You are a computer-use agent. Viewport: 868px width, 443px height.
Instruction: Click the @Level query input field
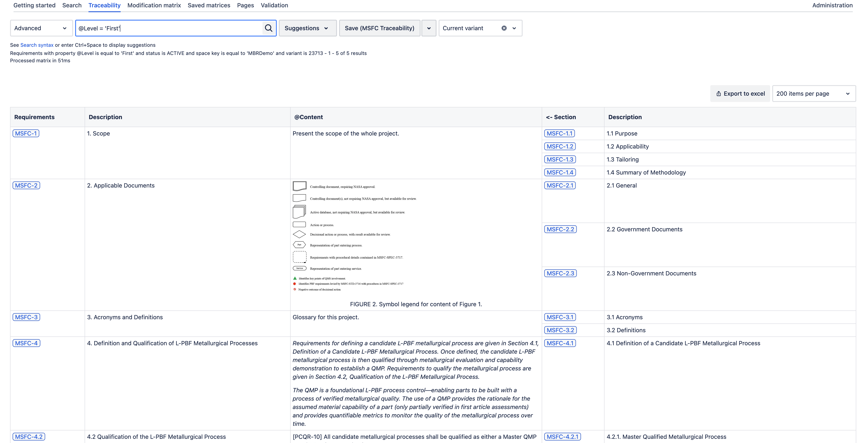tap(168, 28)
